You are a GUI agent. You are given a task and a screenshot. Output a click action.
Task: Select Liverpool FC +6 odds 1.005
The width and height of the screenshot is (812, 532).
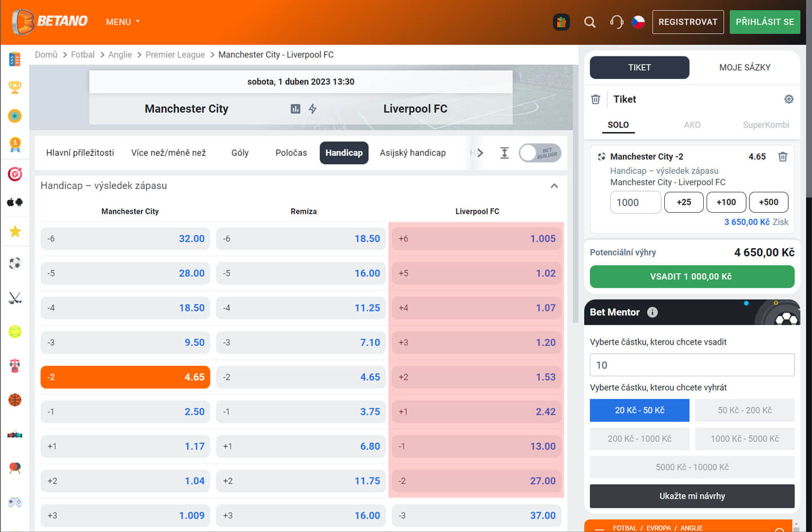[x=476, y=239]
